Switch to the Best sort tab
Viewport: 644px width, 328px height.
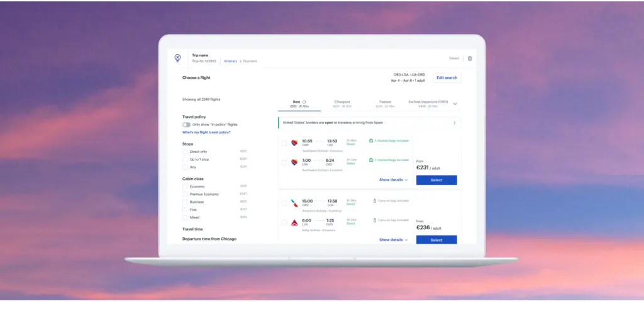pyautogui.click(x=299, y=104)
